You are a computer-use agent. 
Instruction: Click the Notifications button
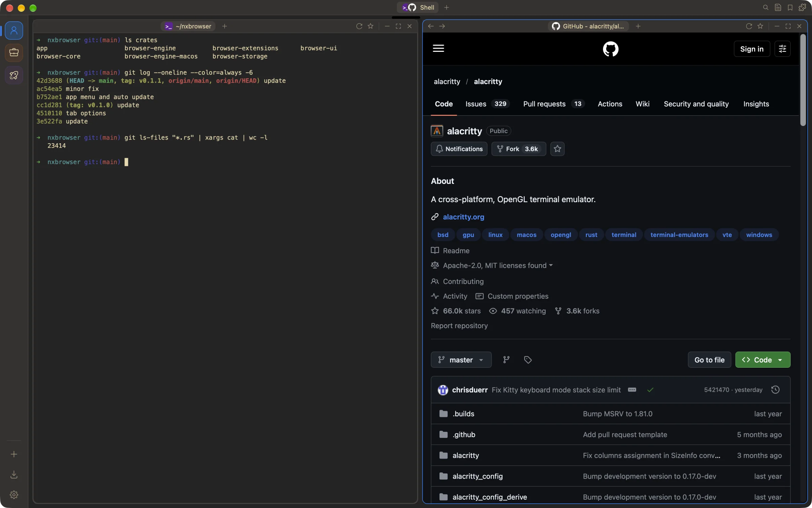click(x=459, y=149)
